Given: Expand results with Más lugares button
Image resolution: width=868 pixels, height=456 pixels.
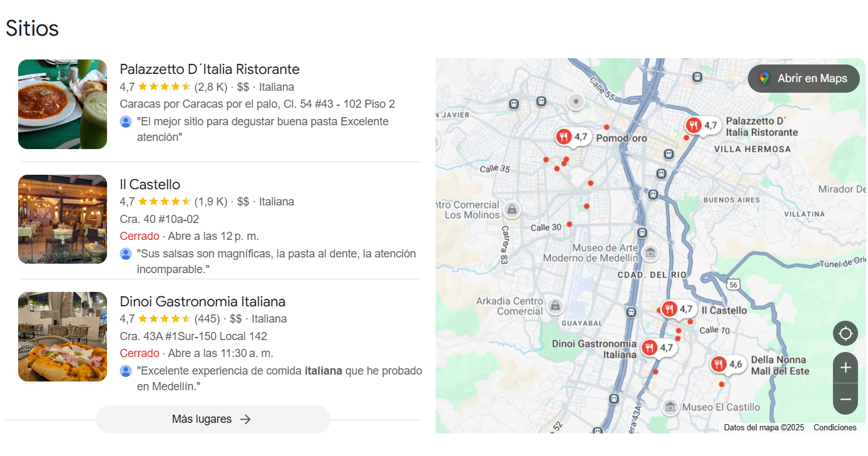Looking at the screenshot, I should [213, 419].
